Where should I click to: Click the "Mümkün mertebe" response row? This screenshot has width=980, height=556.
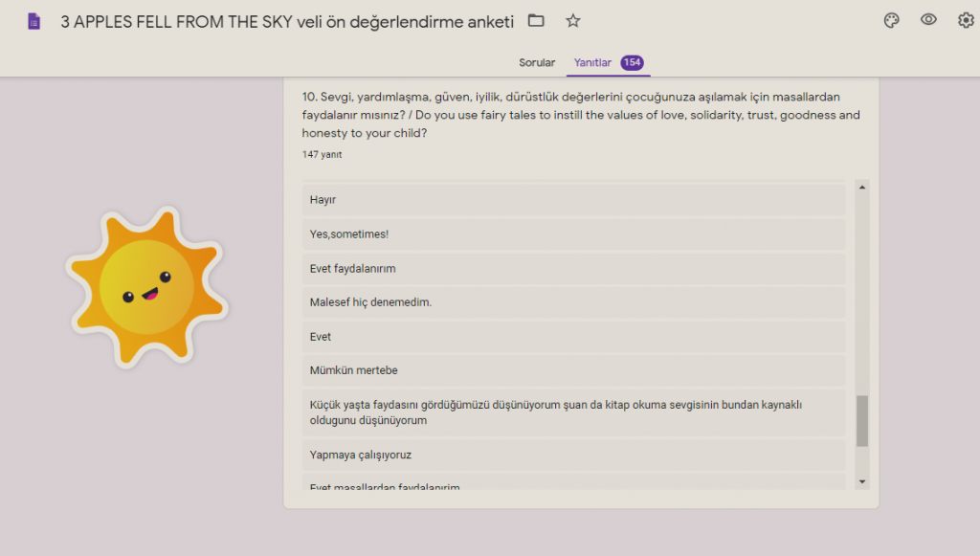pos(574,371)
